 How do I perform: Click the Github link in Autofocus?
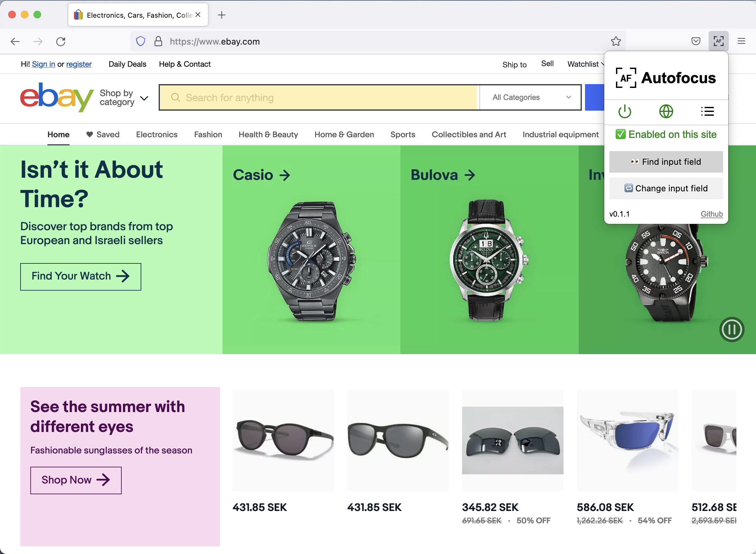coord(711,214)
